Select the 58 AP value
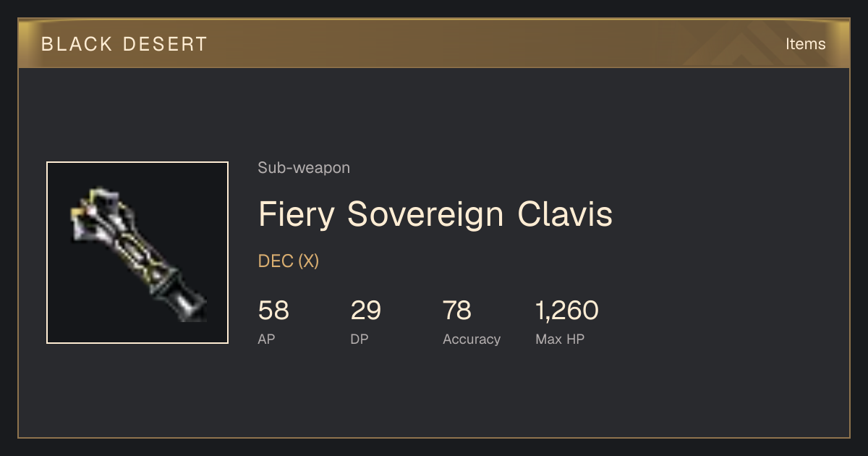Viewport: 868px width, 456px height. point(273,311)
